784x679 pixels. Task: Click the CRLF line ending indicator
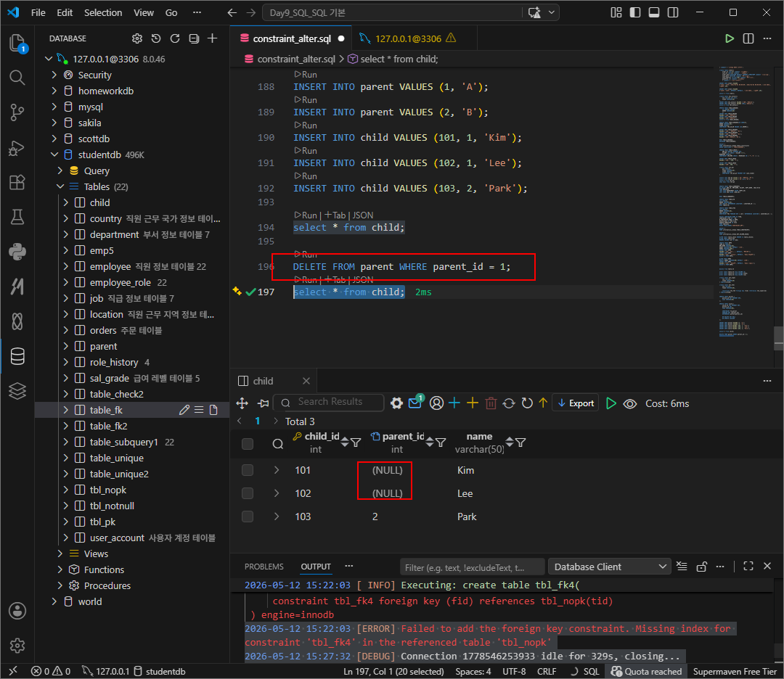pyautogui.click(x=547, y=672)
